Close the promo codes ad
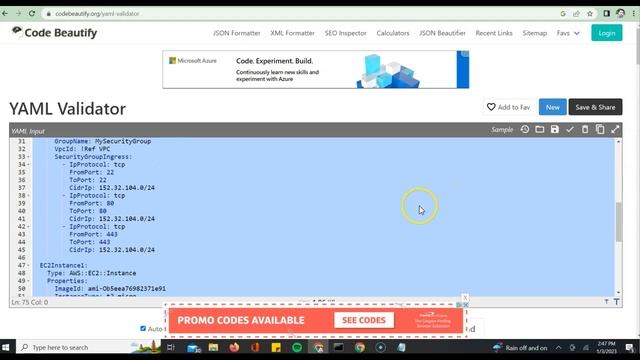Screen dimensions: 640x360 tap(465, 298)
